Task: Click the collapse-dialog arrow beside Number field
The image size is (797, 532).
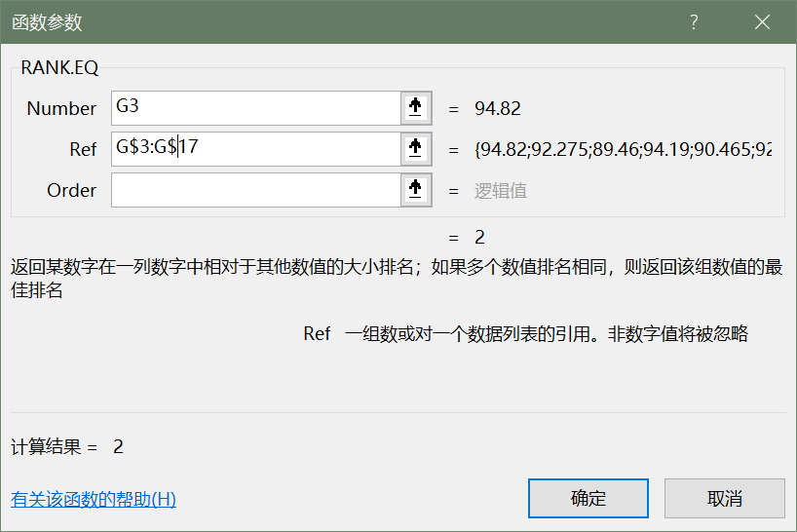Action: [416, 108]
